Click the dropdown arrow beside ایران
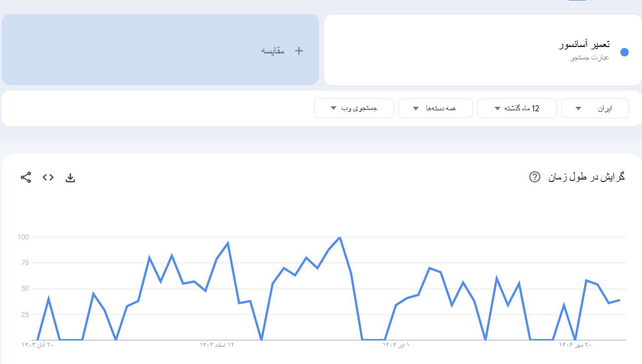Viewport: 642px width, 364px height. coord(578,108)
